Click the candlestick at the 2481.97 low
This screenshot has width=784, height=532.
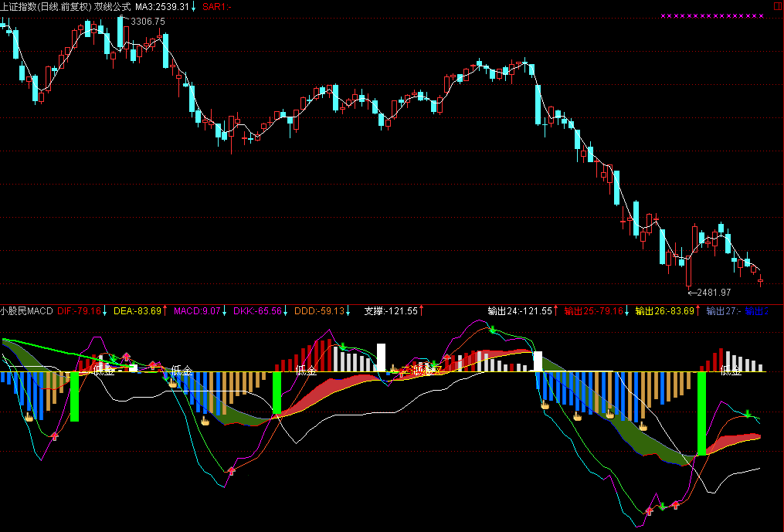coord(688,271)
